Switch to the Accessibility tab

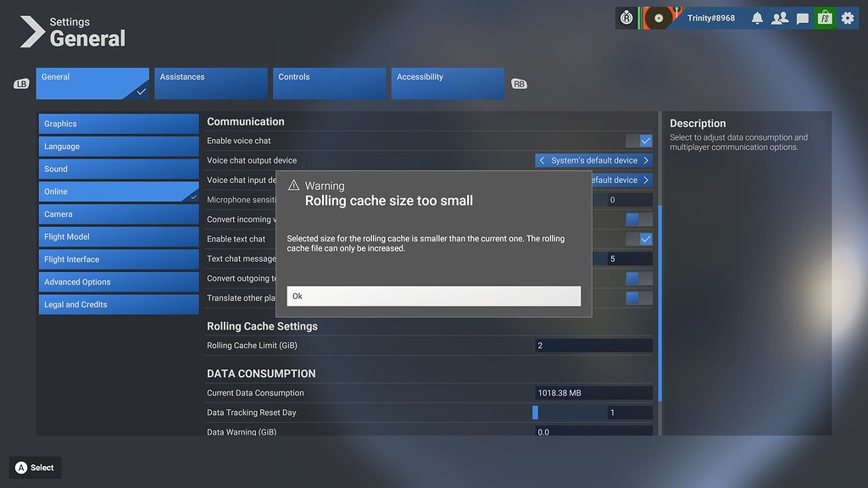click(448, 83)
